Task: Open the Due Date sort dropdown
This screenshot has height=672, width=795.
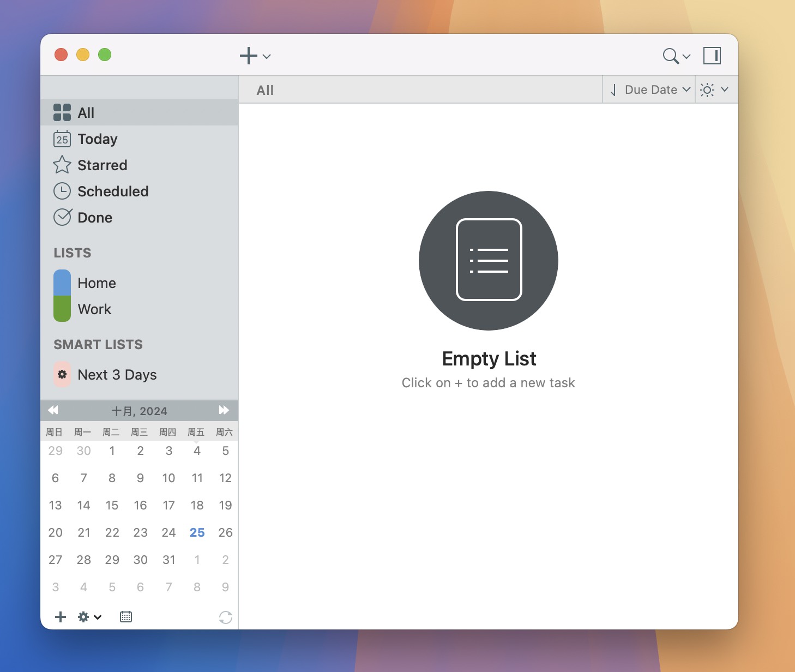Action: 652,89
